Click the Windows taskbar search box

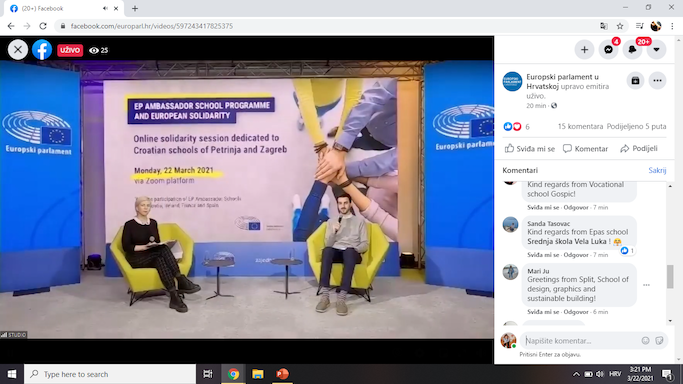pos(110,374)
